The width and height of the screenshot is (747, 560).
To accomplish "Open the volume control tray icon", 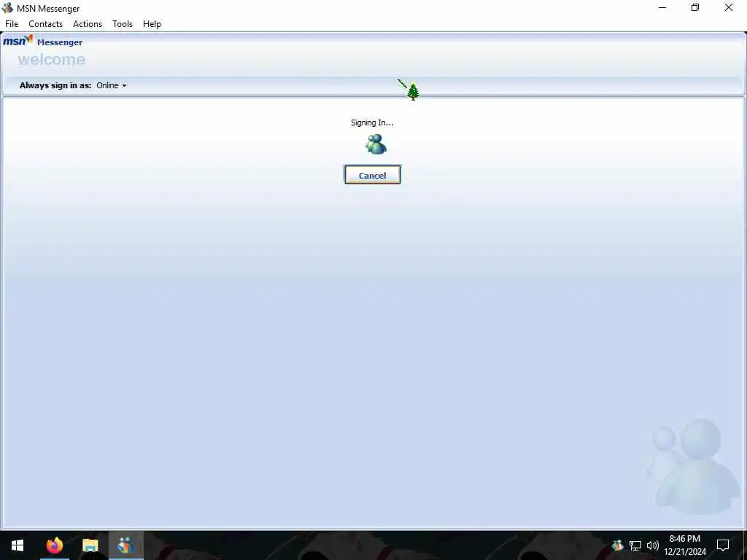I will pyautogui.click(x=653, y=545).
